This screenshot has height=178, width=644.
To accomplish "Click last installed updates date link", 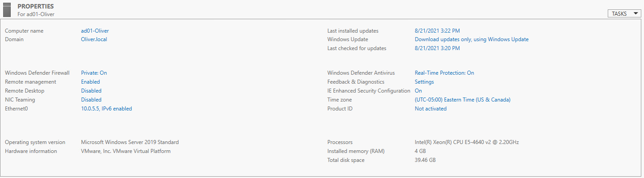I will (437, 31).
